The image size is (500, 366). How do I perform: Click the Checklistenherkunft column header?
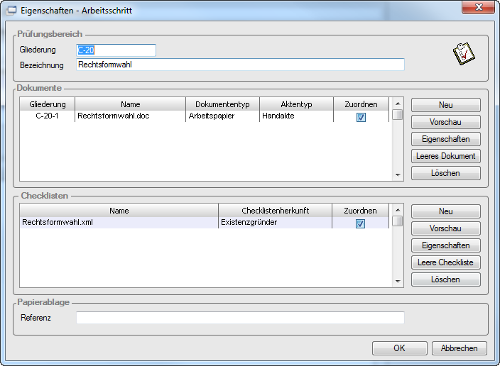pos(275,210)
